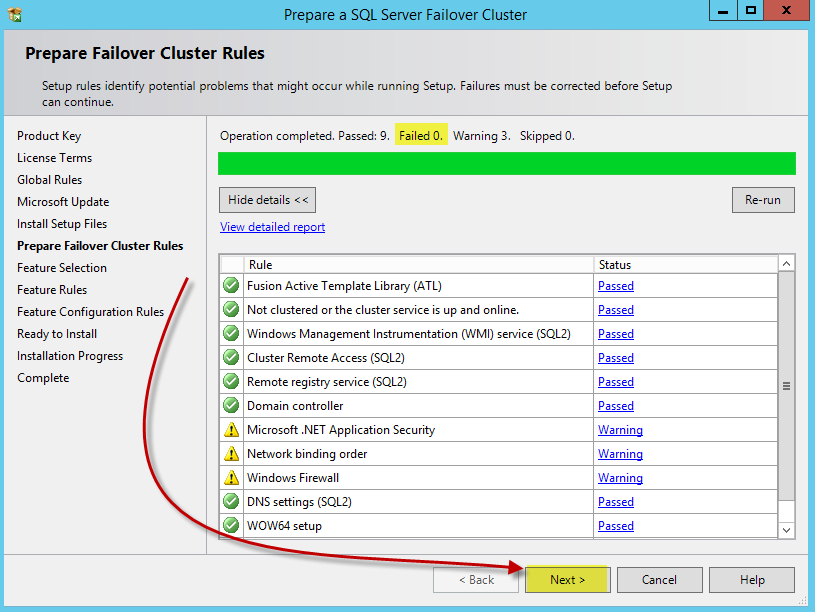This screenshot has width=815, height=612.
Task: Maximize the setup window
Action: pos(751,10)
